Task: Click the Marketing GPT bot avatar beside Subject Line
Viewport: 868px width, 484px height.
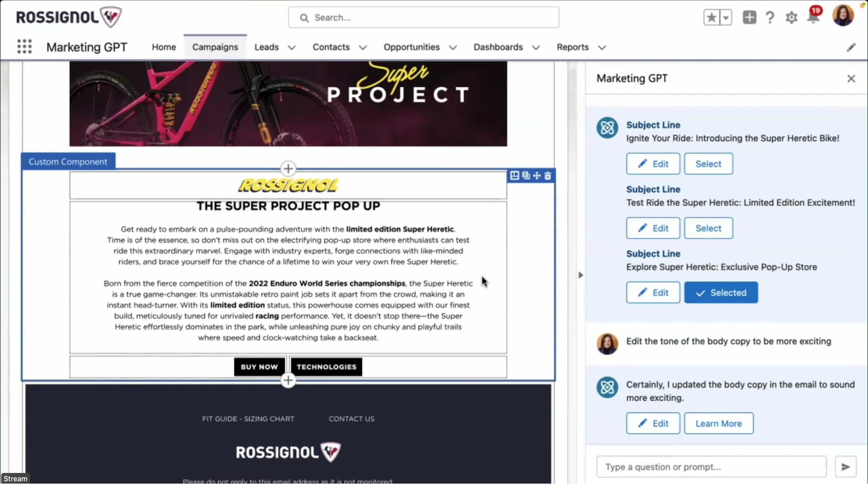Action: tap(607, 128)
